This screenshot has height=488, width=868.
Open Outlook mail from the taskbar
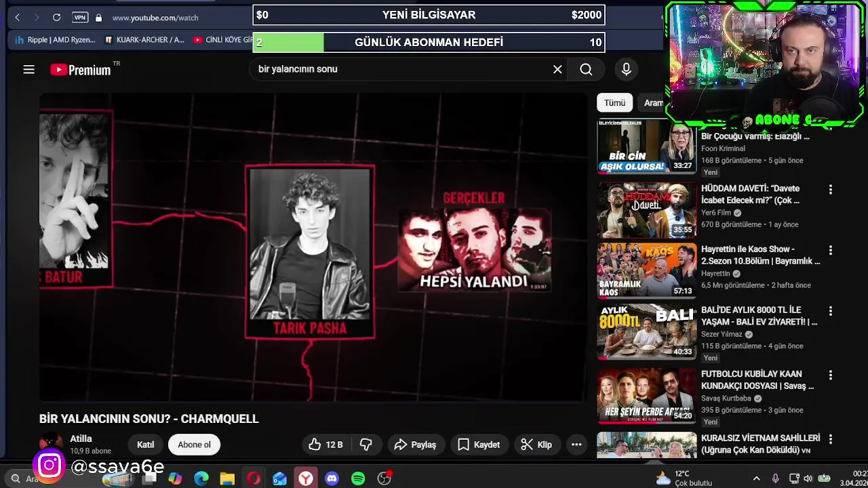(x=279, y=479)
